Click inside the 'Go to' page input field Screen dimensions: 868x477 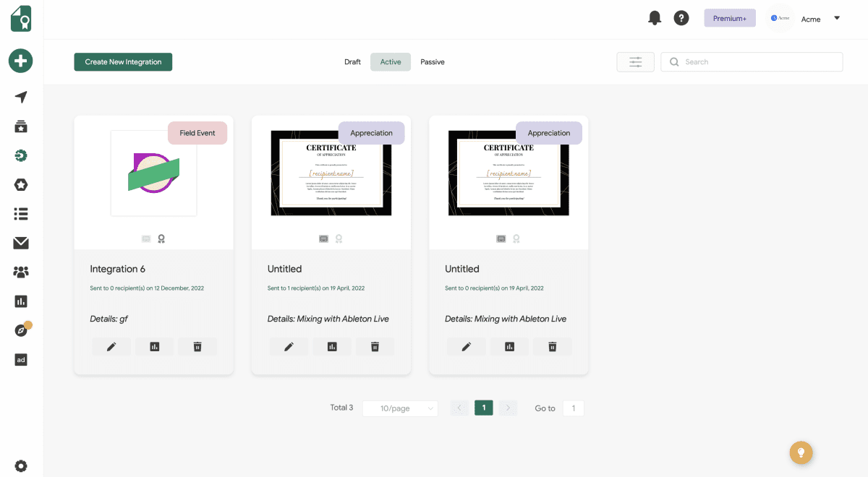(x=573, y=408)
